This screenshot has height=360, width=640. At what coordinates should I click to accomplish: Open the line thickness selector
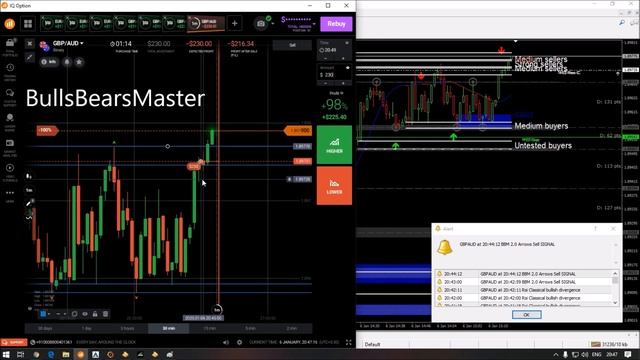click(61, 314)
